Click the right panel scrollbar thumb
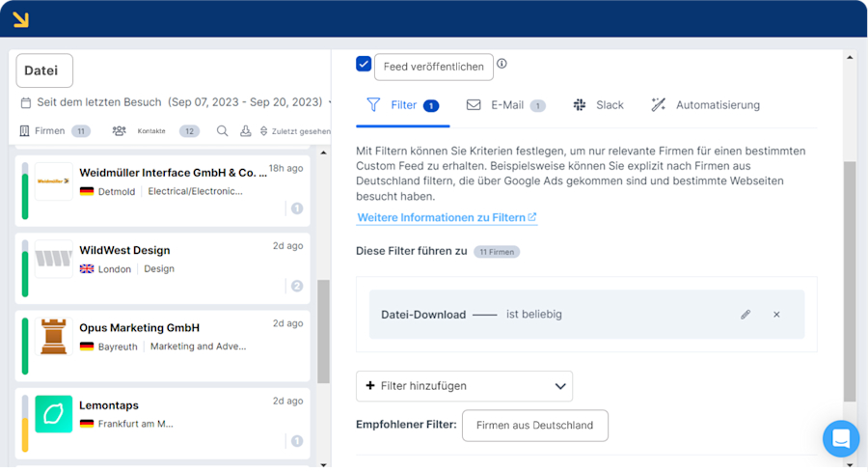 (850, 282)
